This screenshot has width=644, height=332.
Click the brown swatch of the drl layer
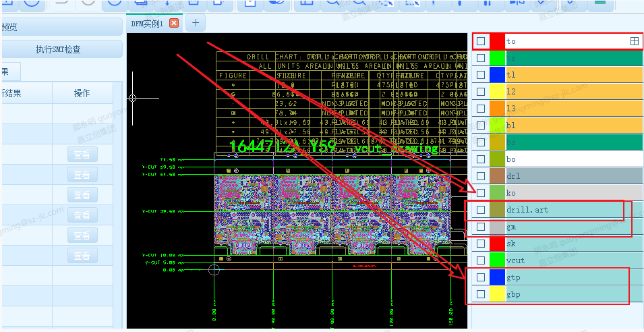[497, 176]
